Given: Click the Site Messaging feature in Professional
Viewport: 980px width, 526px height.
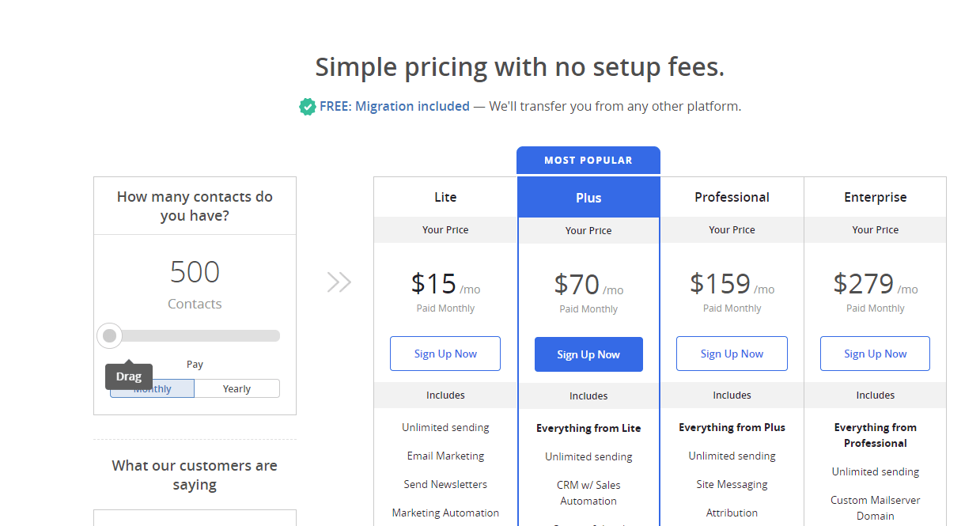Looking at the screenshot, I should (732, 484).
